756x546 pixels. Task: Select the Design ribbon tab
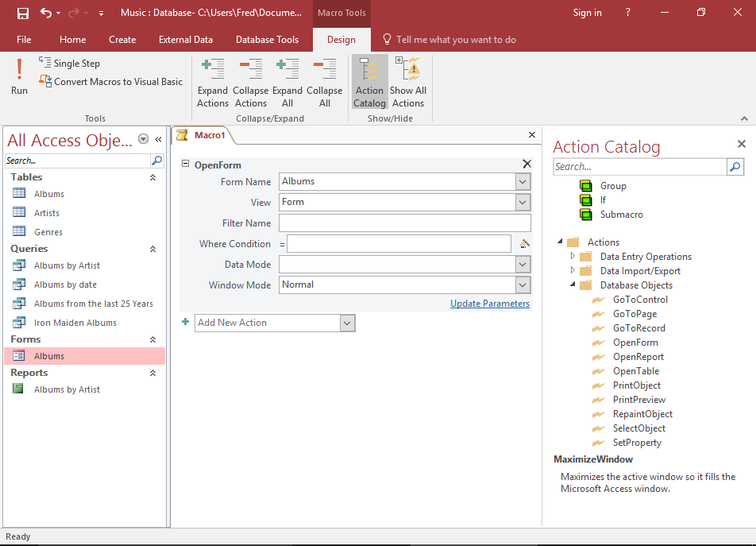click(341, 40)
